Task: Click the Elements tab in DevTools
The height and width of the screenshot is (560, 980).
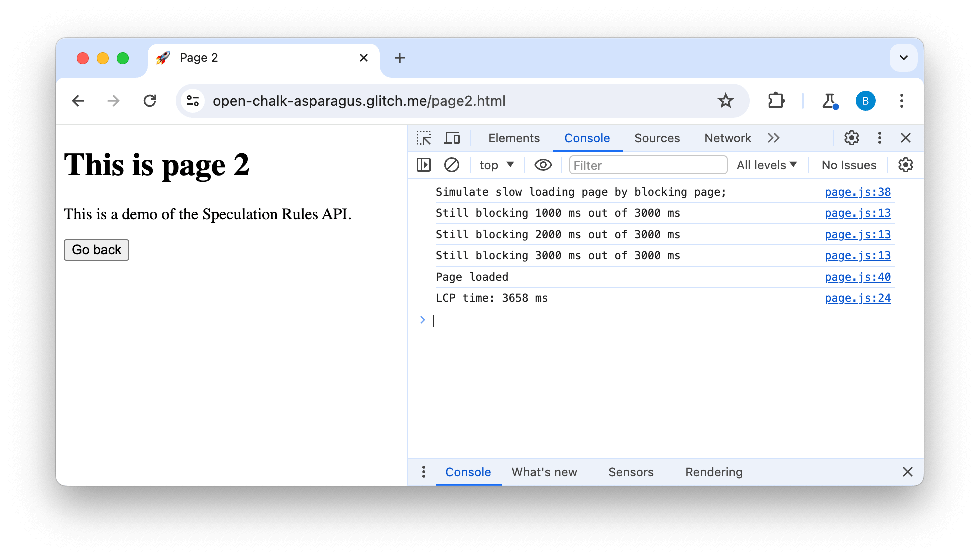Action: (x=514, y=138)
